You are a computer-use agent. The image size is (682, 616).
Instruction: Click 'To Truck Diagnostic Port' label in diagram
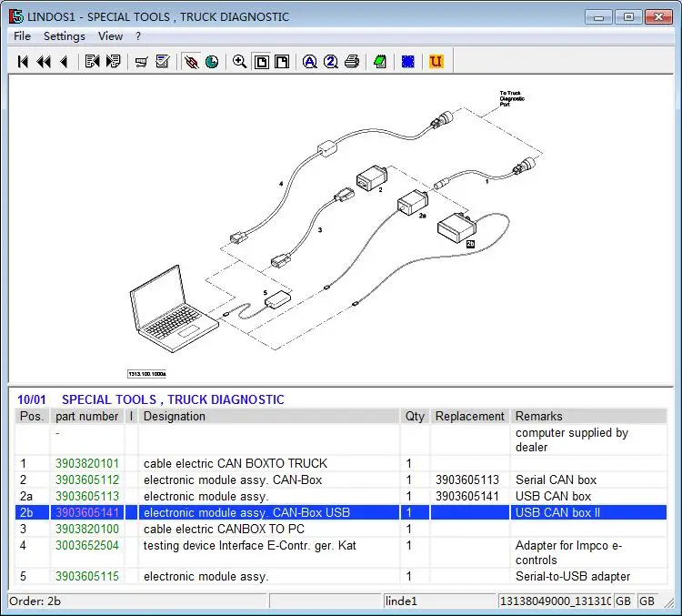pos(512,99)
